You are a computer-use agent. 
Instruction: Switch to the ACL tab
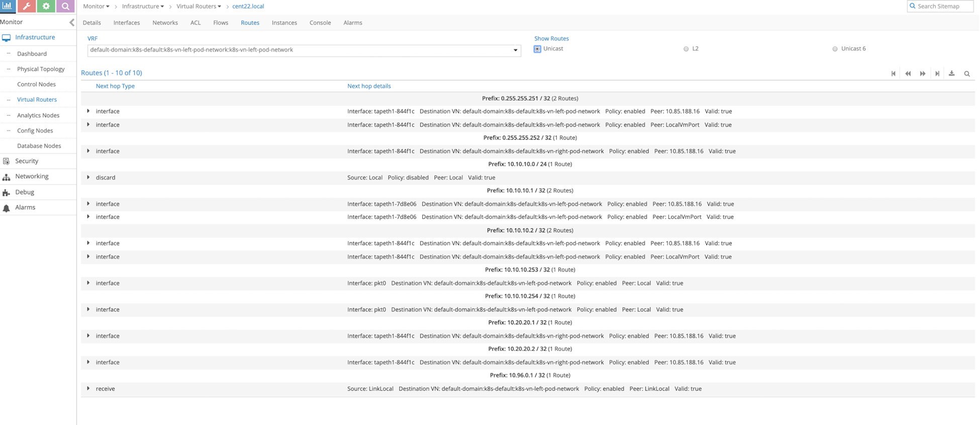[195, 23]
